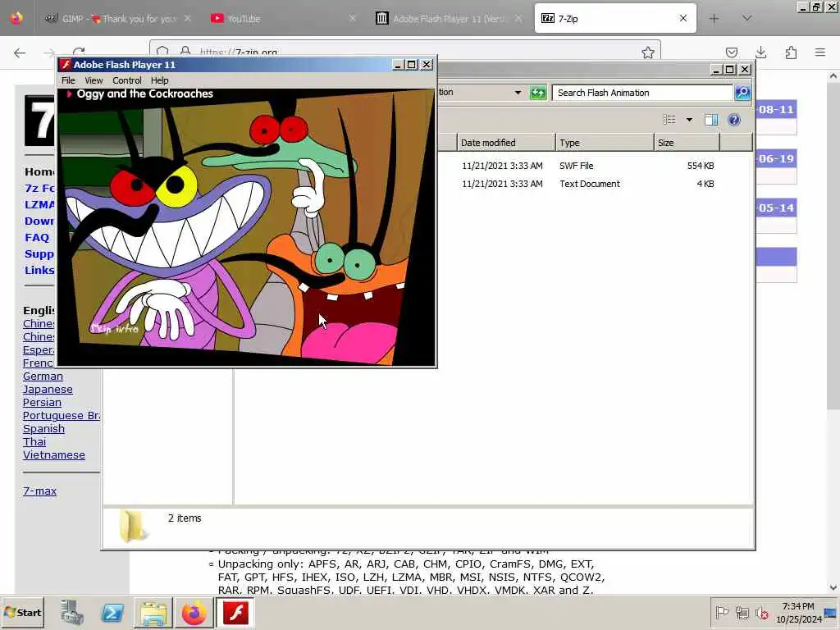This screenshot has height=630, width=840.
Task: Open the Control menu in Flash Player
Action: pos(127,80)
